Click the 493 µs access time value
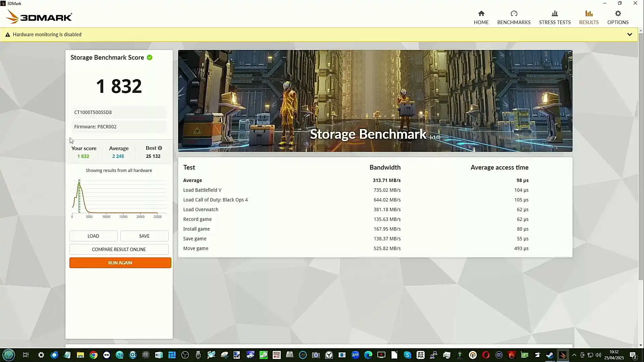Image resolution: width=644 pixels, height=362 pixels. click(521, 248)
